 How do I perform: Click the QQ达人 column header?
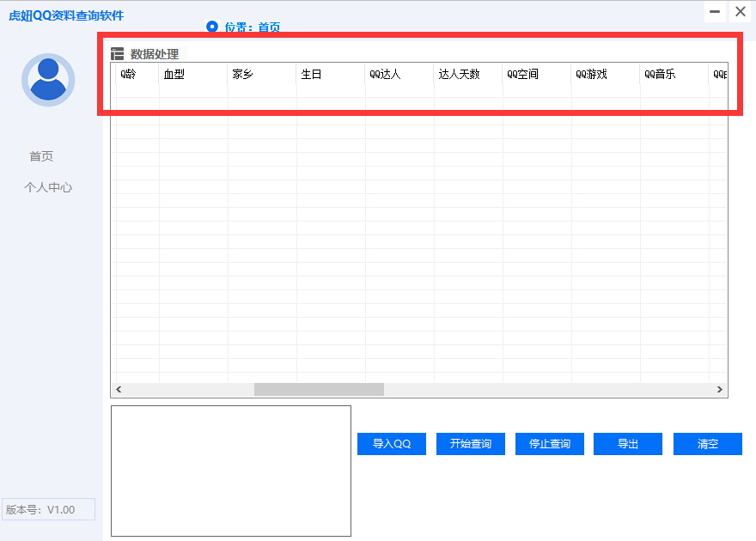(x=399, y=74)
